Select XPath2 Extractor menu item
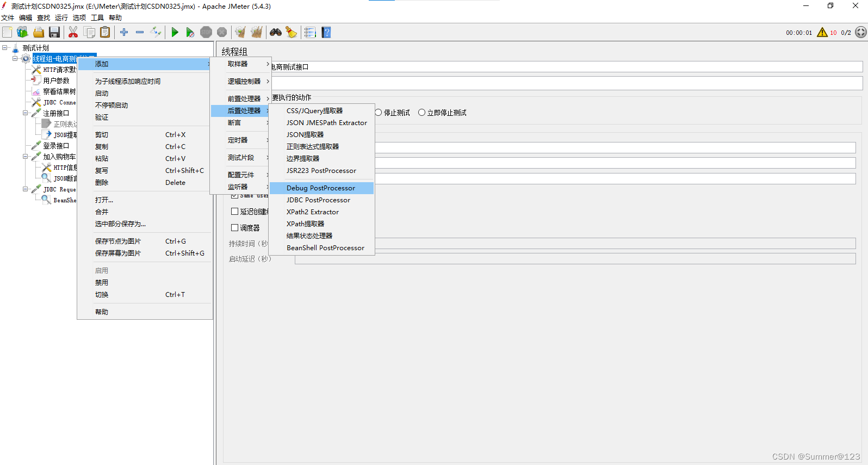The image size is (868, 465). (321, 212)
